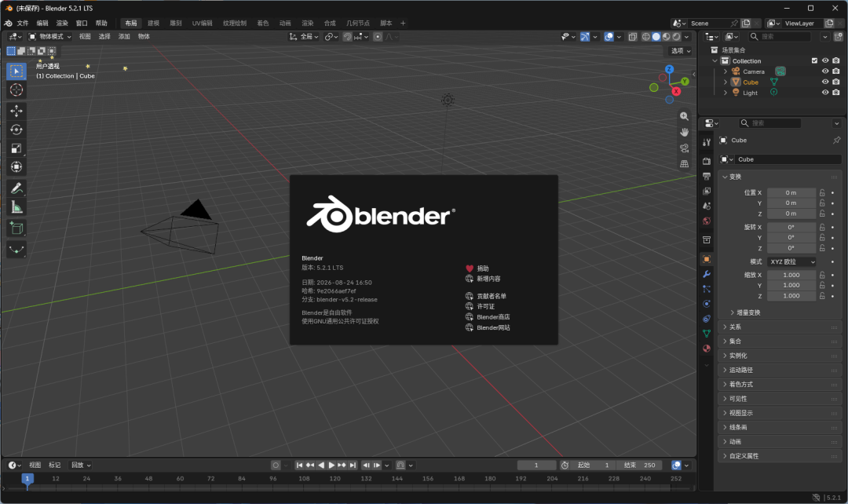Expand the Motion Paths panel
848x504 pixels.
(781, 370)
